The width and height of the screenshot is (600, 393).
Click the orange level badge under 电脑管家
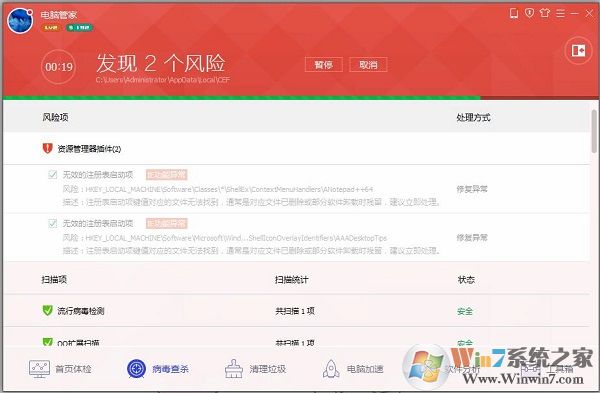(51, 28)
